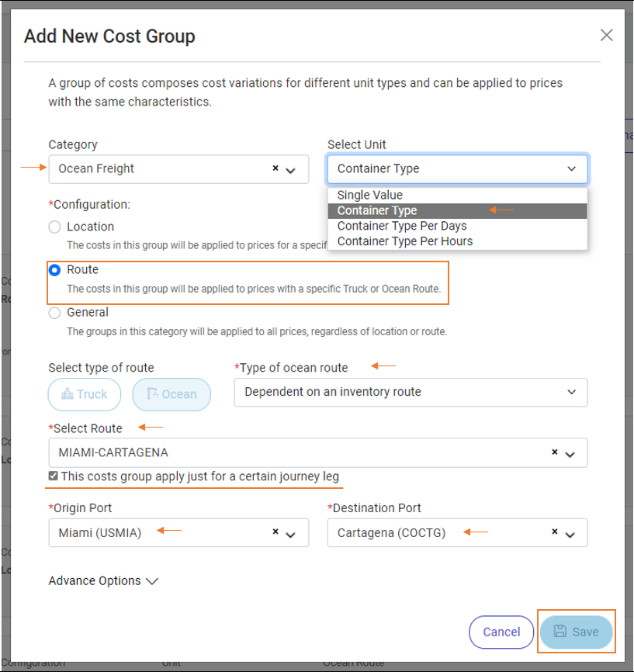Select the Route configuration radio button
Viewport: 634px width, 672px height.
coord(54,270)
